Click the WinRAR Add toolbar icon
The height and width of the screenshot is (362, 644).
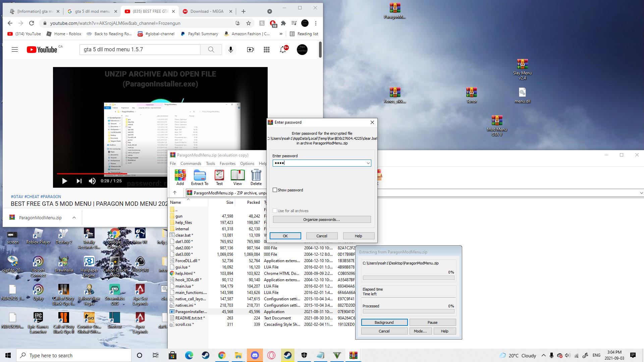point(180,177)
